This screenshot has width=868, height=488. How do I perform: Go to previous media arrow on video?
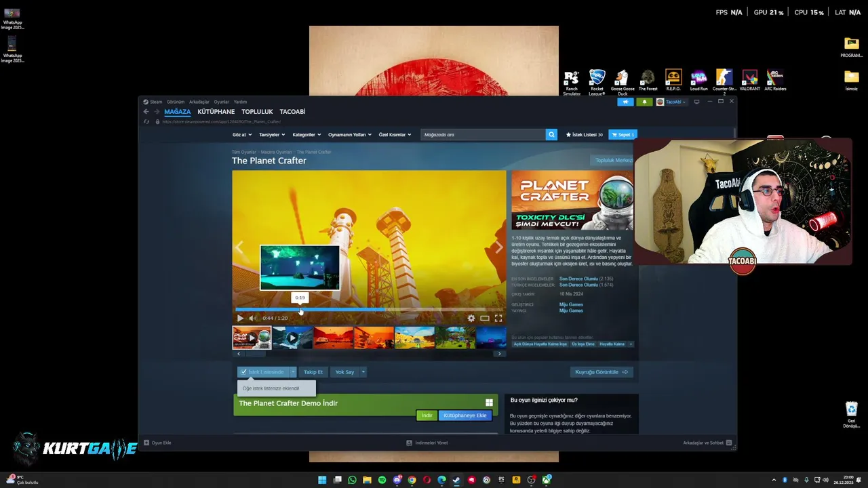[x=239, y=248]
